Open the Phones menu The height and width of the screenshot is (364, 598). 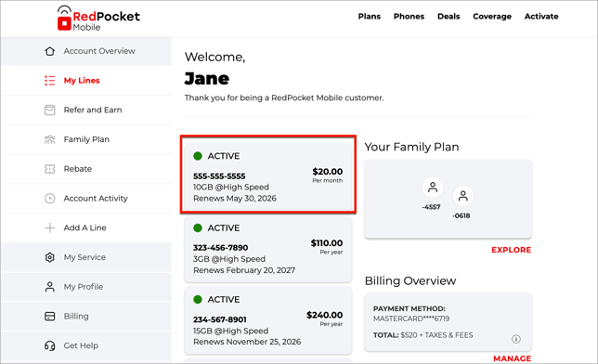coord(409,17)
